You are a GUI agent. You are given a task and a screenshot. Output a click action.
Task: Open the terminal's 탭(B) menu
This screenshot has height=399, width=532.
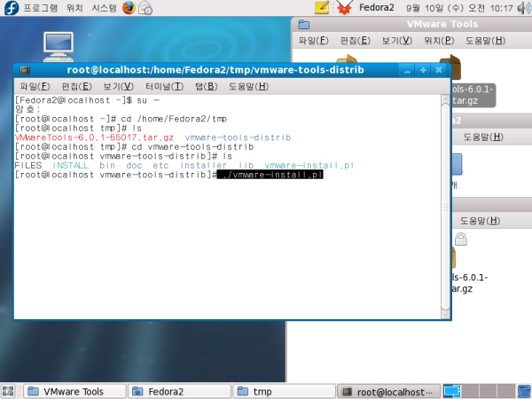207,87
